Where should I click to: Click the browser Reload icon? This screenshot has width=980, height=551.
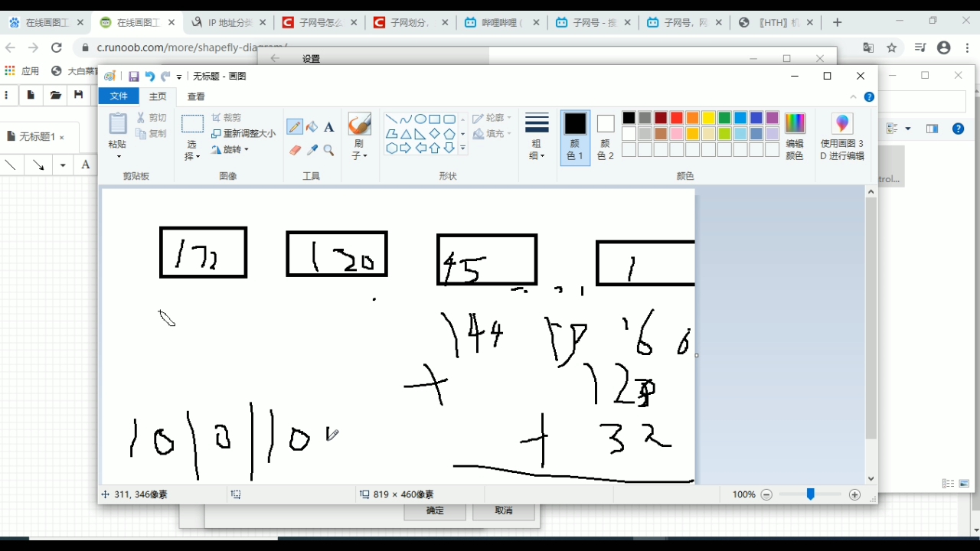pos(56,47)
